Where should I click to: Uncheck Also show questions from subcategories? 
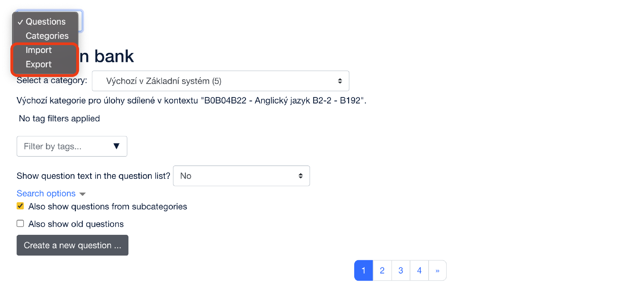pos(20,206)
